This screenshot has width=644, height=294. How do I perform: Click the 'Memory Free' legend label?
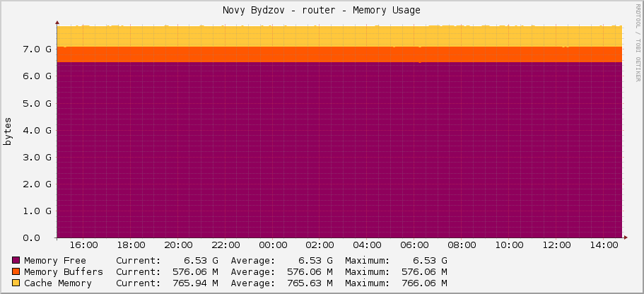click(55, 260)
